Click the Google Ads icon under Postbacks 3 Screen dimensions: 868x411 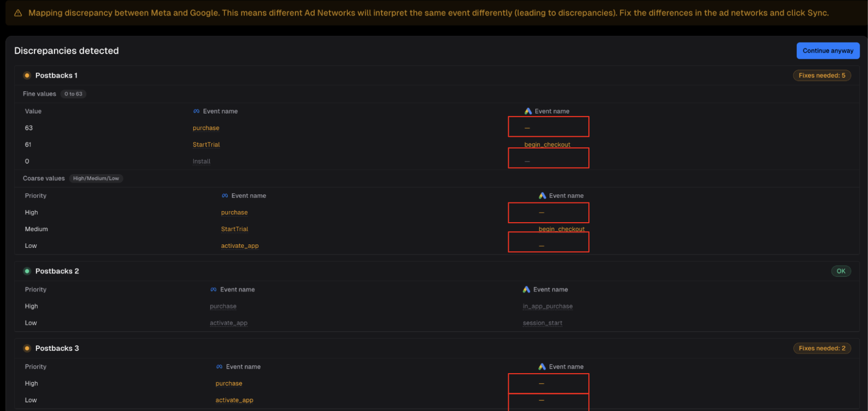(x=542, y=367)
